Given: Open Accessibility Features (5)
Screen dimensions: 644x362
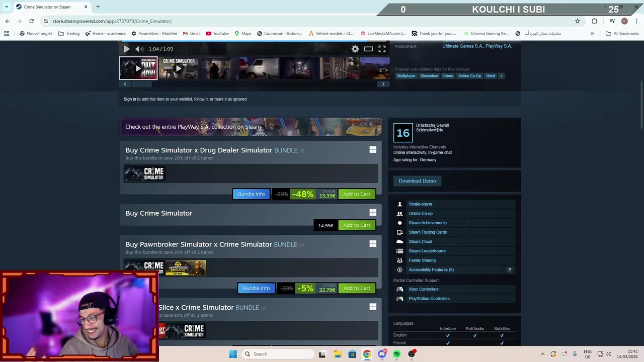Looking at the screenshot, I should [431, 270].
